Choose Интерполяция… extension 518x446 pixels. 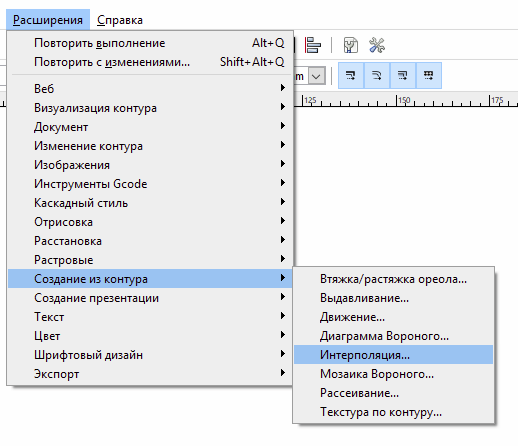(393, 355)
